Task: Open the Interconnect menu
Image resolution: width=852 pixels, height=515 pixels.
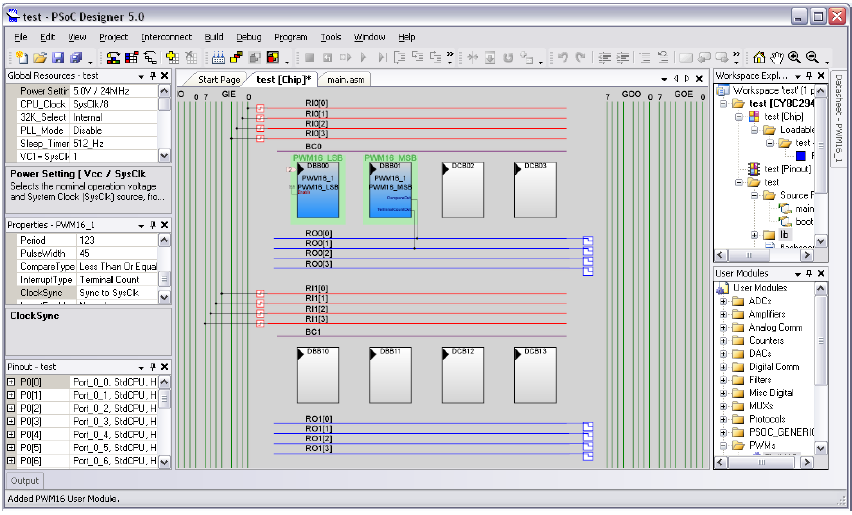Action: (166, 37)
